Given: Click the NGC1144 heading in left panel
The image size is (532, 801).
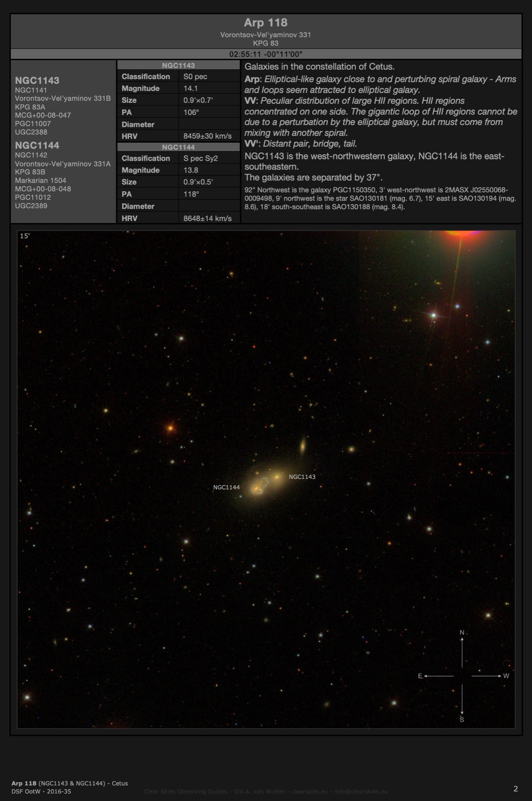Looking at the screenshot, I should (x=37, y=145).
